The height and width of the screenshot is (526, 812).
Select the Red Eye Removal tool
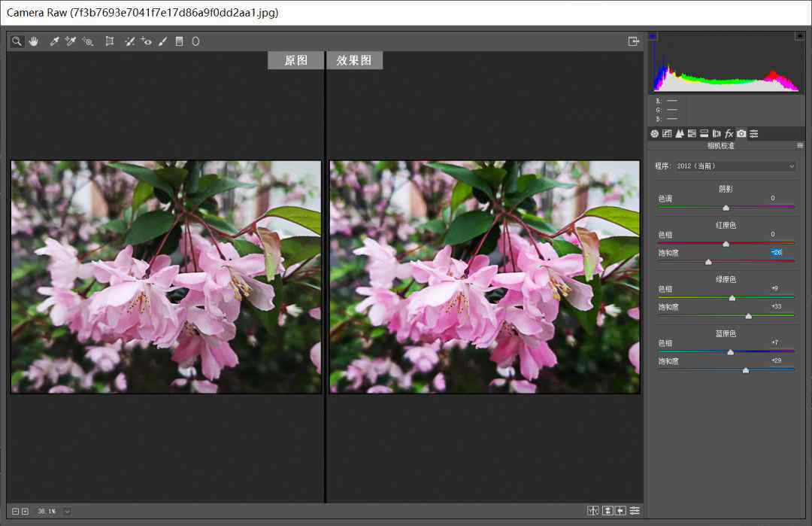[x=146, y=41]
